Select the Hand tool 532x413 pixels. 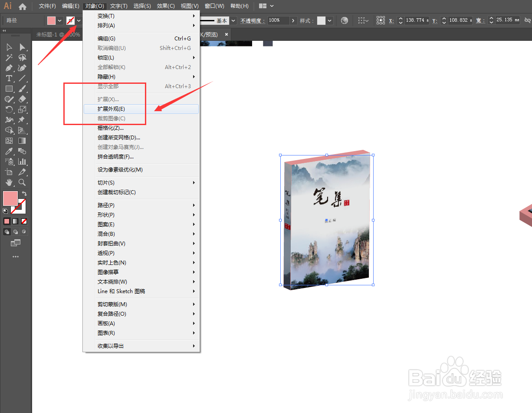pos(9,182)
